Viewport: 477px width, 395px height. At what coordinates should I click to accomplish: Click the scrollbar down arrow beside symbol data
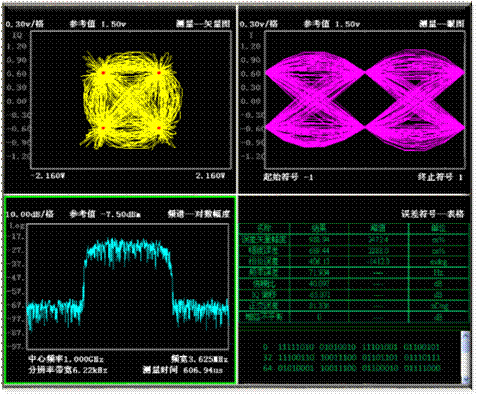click(x=466, y=379)
